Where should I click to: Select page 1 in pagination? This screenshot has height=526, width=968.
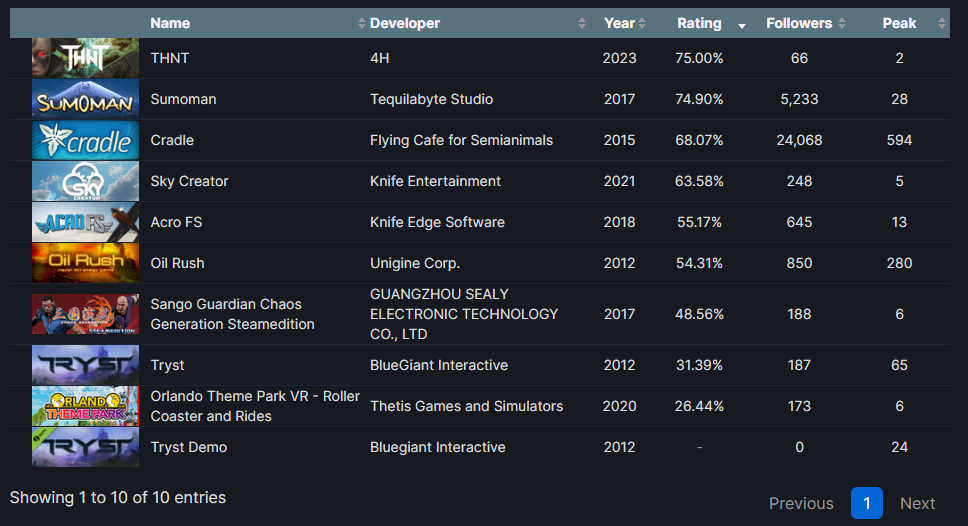(867, 503)
